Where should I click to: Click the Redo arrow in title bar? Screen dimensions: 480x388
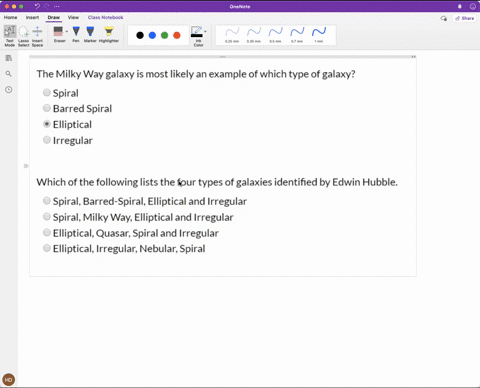coord(47,6)
